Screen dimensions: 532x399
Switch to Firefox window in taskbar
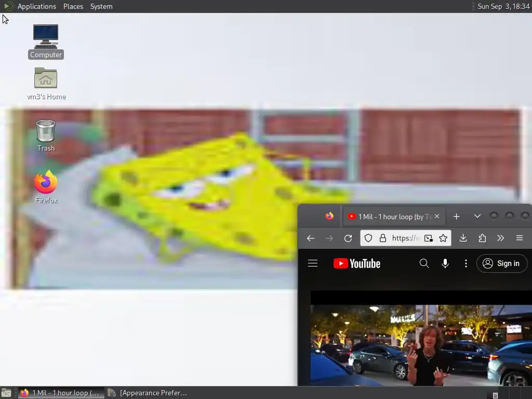click(61, 393)
